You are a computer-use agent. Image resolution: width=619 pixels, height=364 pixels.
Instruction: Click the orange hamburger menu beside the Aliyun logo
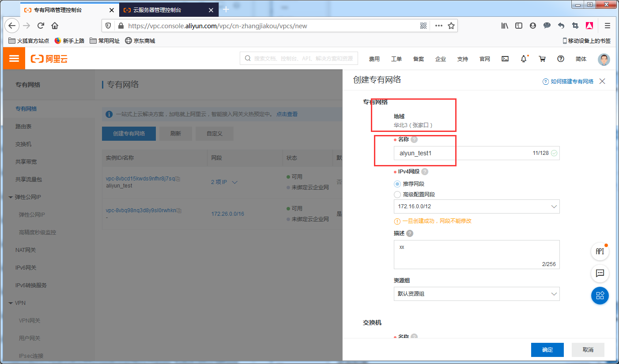pos(14,58)
